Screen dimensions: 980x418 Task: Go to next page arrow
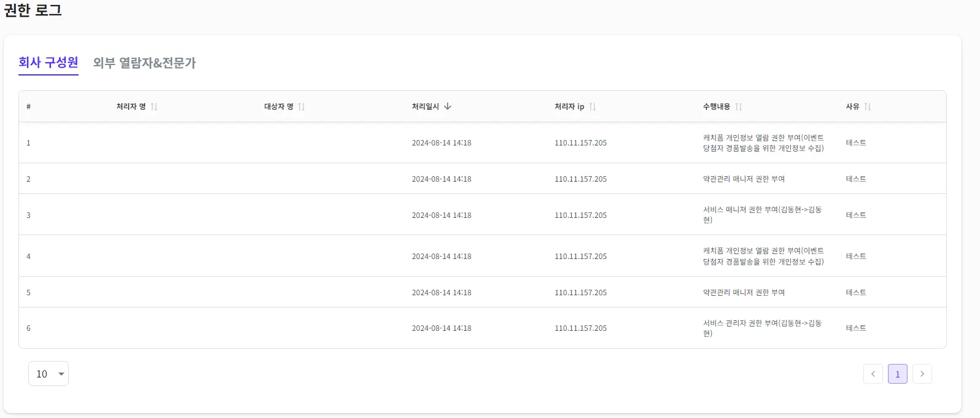tap(922, 374)
